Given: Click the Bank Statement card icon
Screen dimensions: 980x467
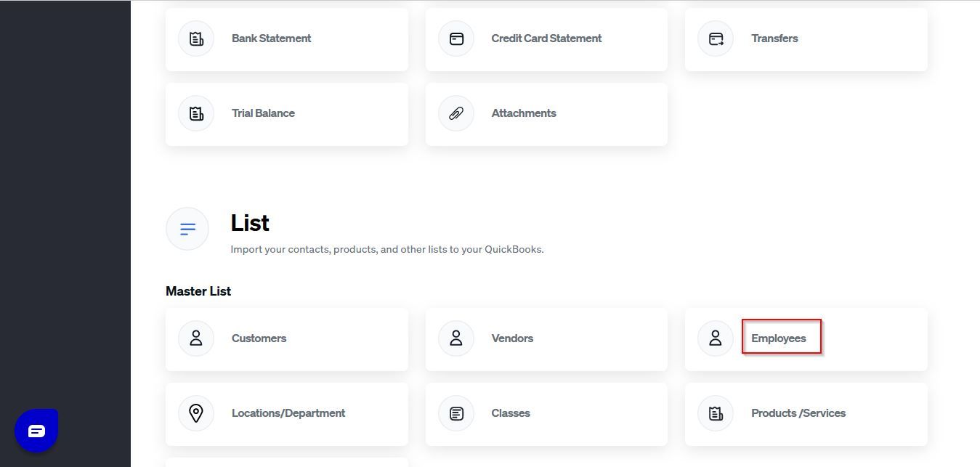Looking at the screenshot, I should [x=196, y=38].
